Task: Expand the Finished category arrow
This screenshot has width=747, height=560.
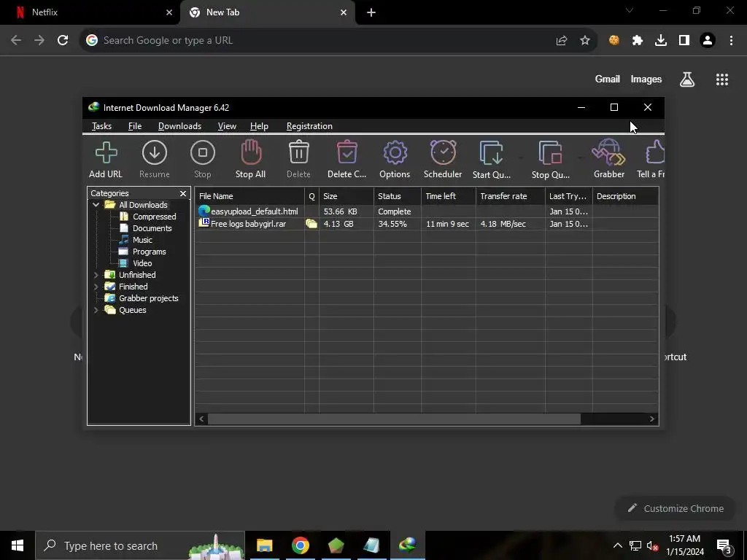Action: [96, 287]
